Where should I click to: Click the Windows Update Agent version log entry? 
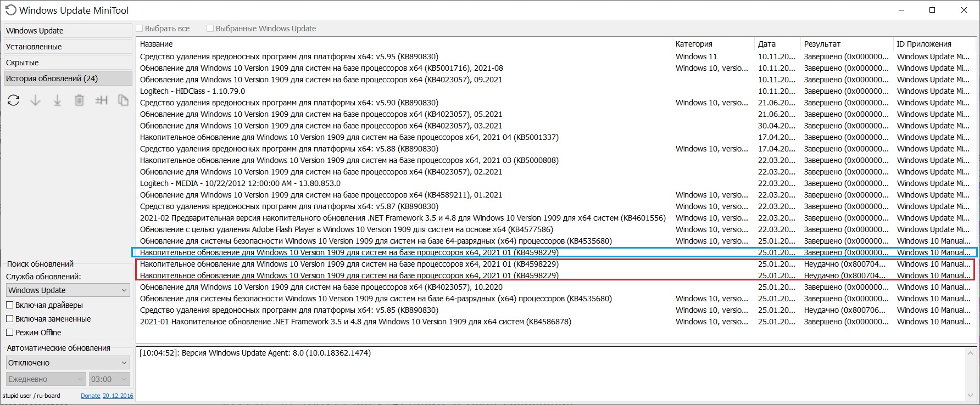tap(255, 353)
